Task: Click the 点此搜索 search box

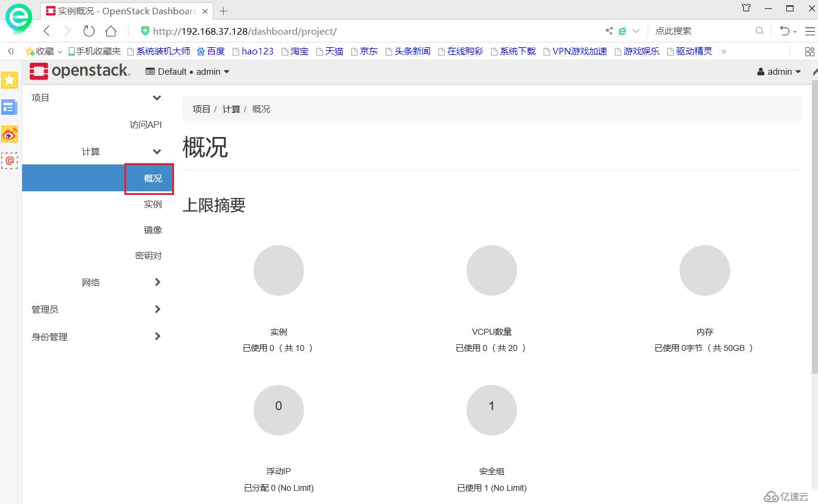Action: coord(703,31)
